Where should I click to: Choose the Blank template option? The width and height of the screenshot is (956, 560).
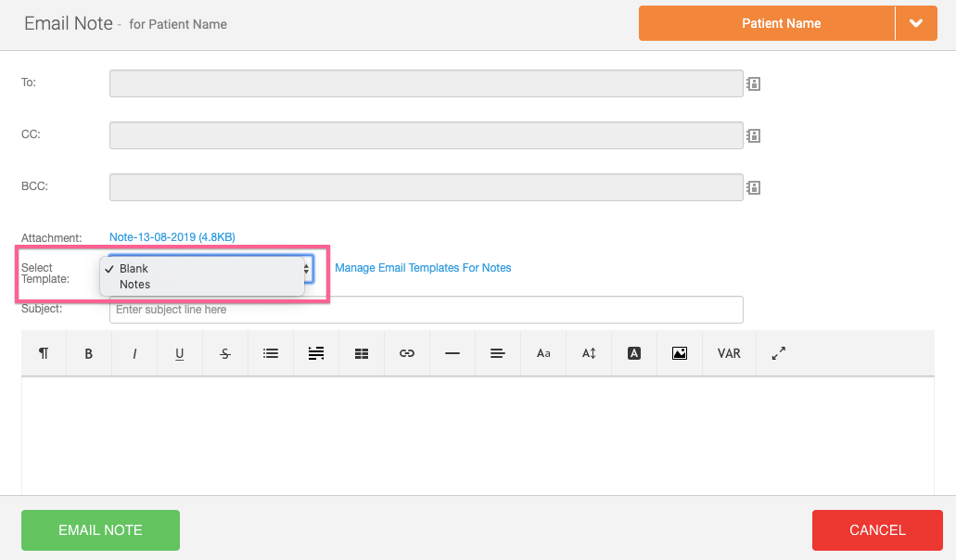coord(202,269)
